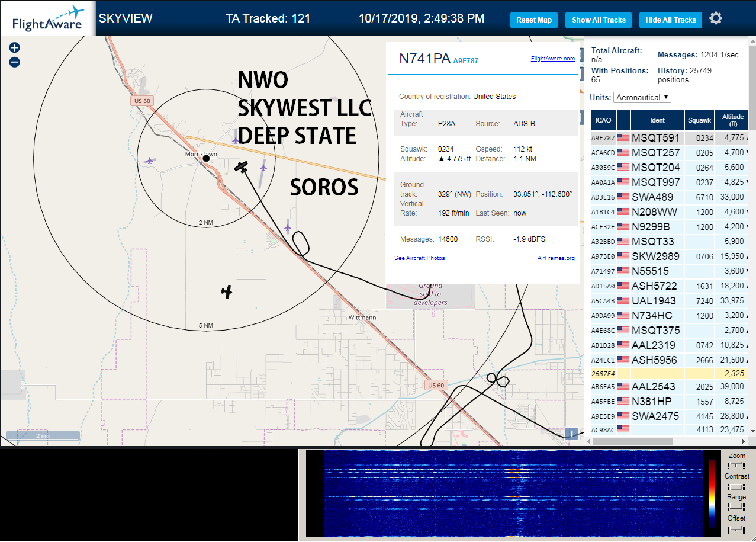Adjust the waterfall Range slider
This screenshot has height=542, width=756.
[736, 508]
